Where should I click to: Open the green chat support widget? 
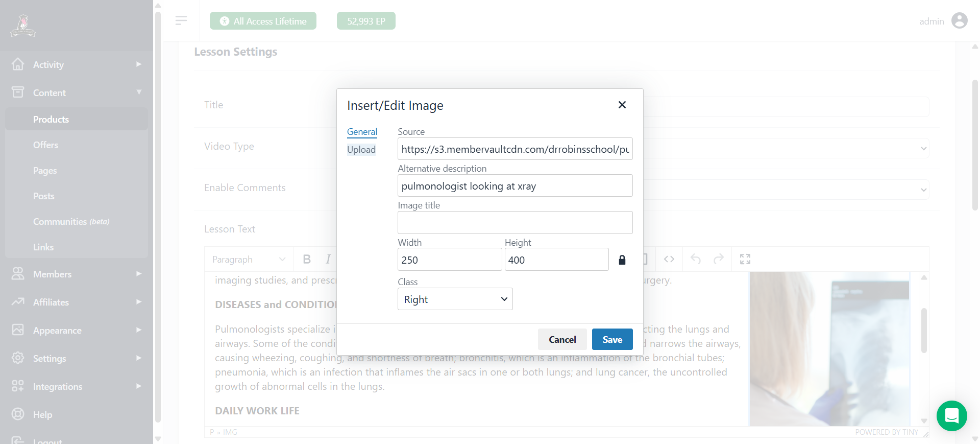[x=951, y=416]
